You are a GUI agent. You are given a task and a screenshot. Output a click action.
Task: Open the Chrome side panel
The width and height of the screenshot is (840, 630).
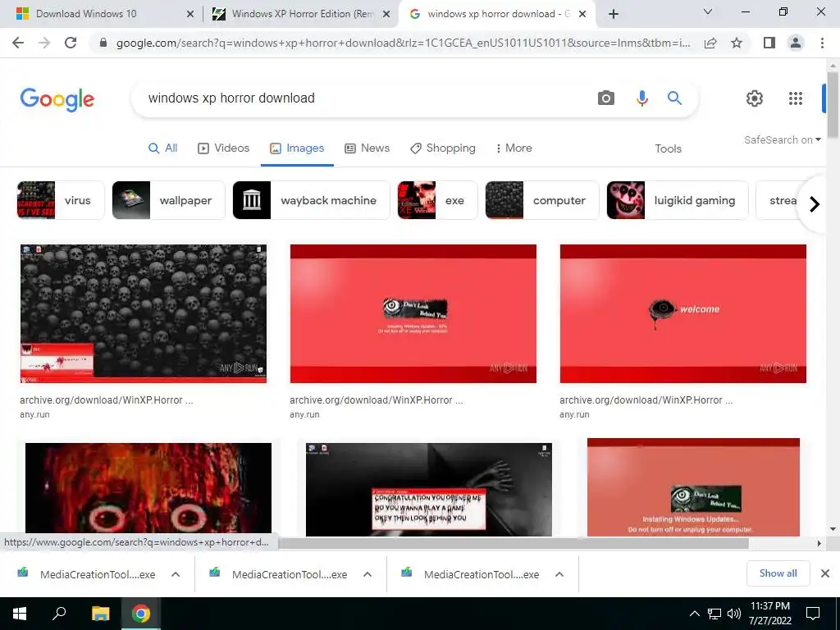[769, 43]
